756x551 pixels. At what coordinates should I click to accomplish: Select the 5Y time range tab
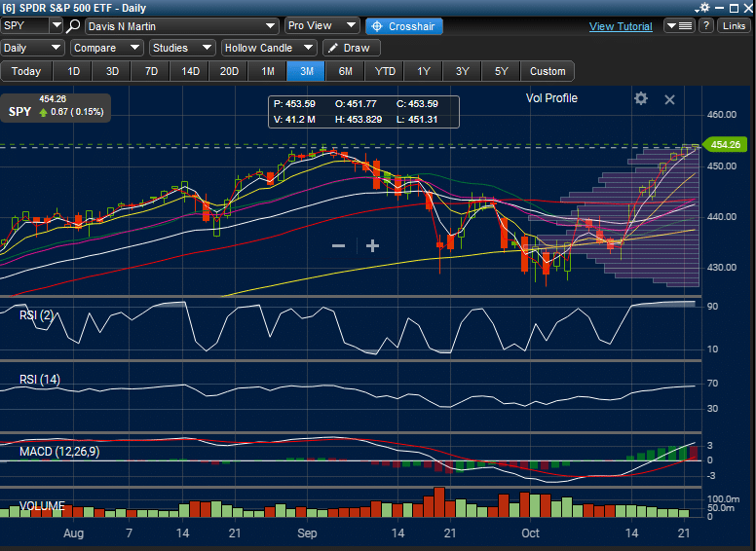click(502, 71)
